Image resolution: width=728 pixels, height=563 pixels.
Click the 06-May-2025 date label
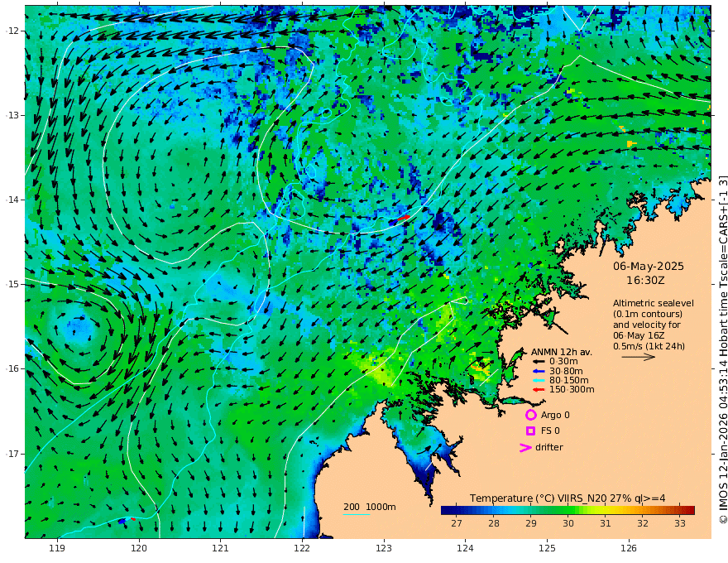tap(648, 267)
